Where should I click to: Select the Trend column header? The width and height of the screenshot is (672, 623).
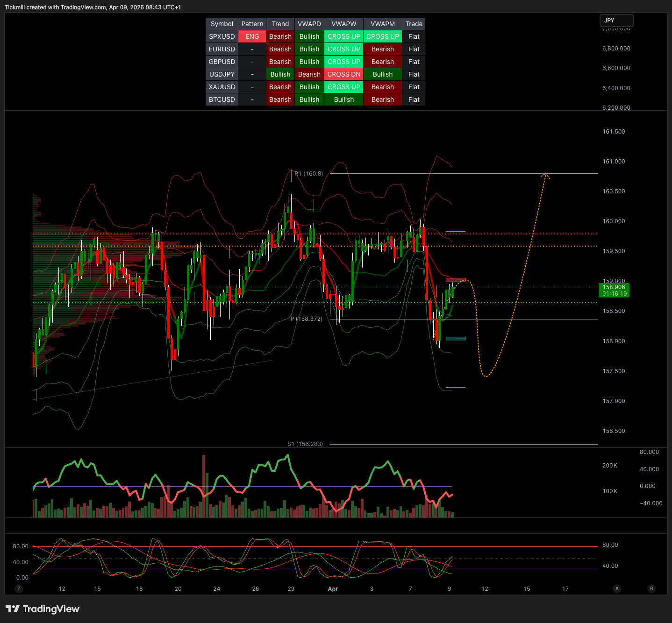(280, 24)
